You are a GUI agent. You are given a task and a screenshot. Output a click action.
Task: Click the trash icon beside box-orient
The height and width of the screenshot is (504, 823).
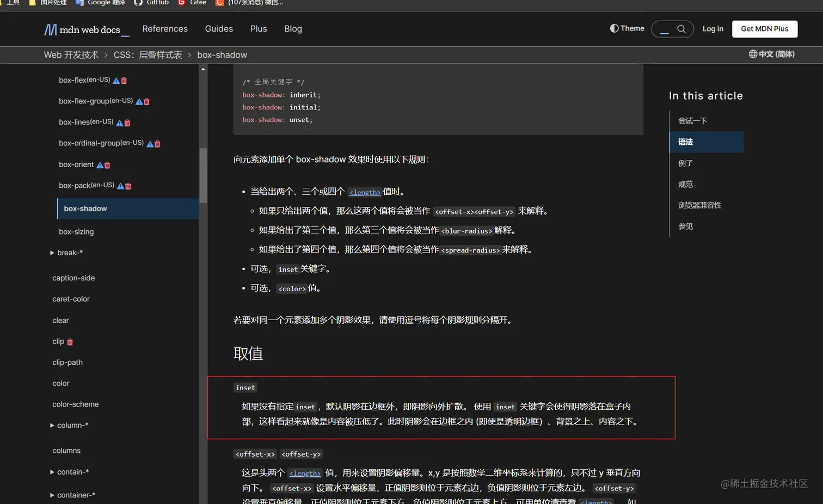107,165
